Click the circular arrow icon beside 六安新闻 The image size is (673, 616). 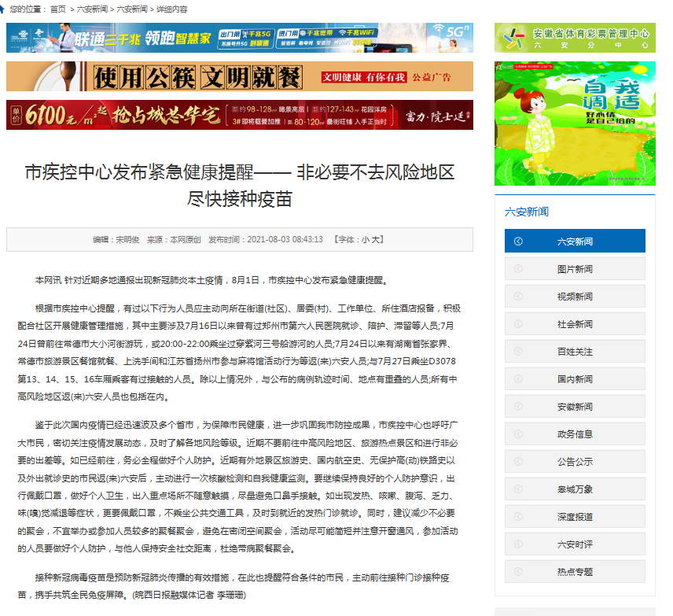coord(517,241)
